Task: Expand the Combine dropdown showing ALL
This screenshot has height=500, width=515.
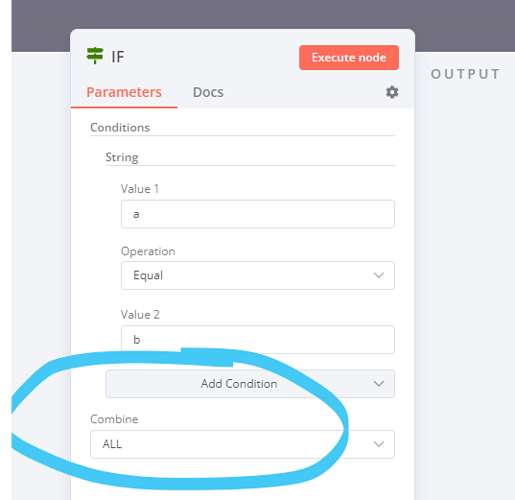Action: click(242, 444)
